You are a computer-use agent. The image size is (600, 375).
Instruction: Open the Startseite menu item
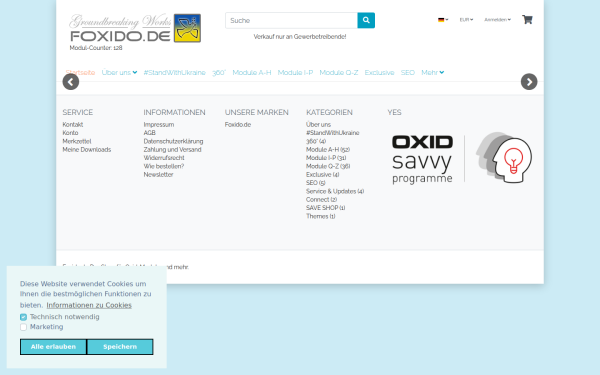[x=80, y=72]
